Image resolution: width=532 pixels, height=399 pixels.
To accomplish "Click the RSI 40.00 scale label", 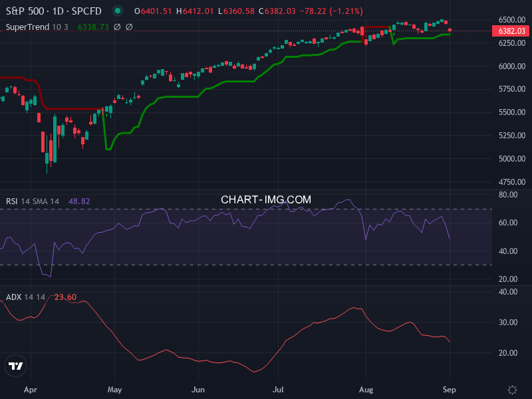I will [x=508, y=251].
